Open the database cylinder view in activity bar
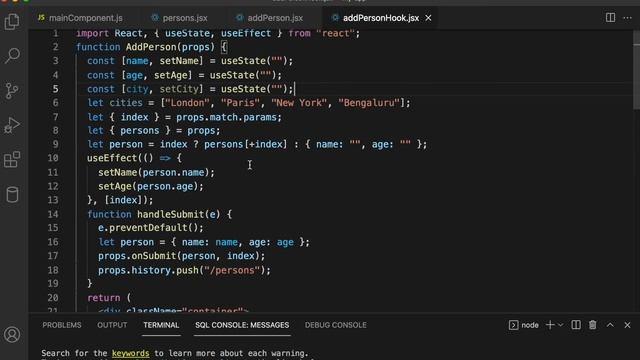The image size is (640, 360). (12, 195)
